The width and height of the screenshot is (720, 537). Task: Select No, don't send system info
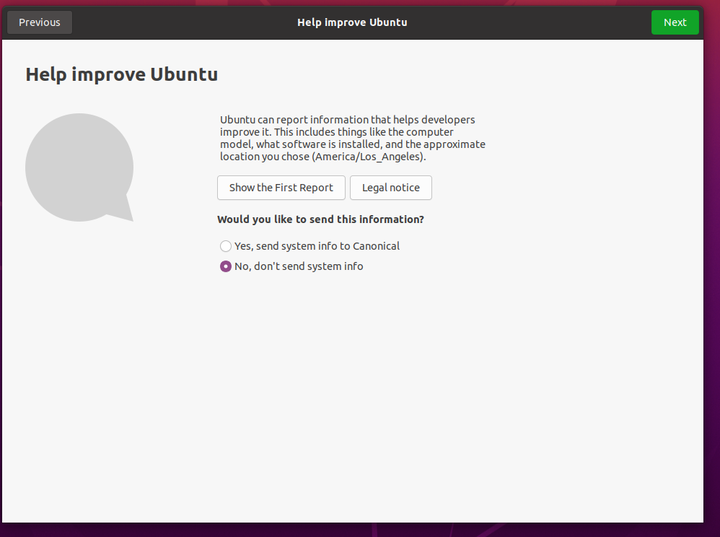coord(292,266)
